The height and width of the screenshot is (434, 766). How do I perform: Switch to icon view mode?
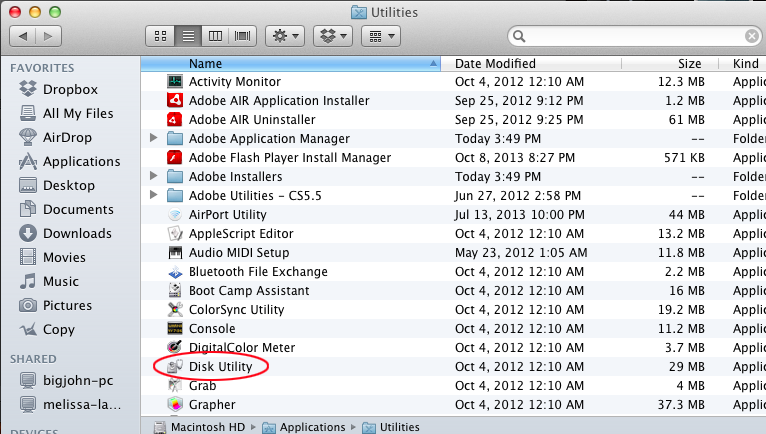pos(160,36)
